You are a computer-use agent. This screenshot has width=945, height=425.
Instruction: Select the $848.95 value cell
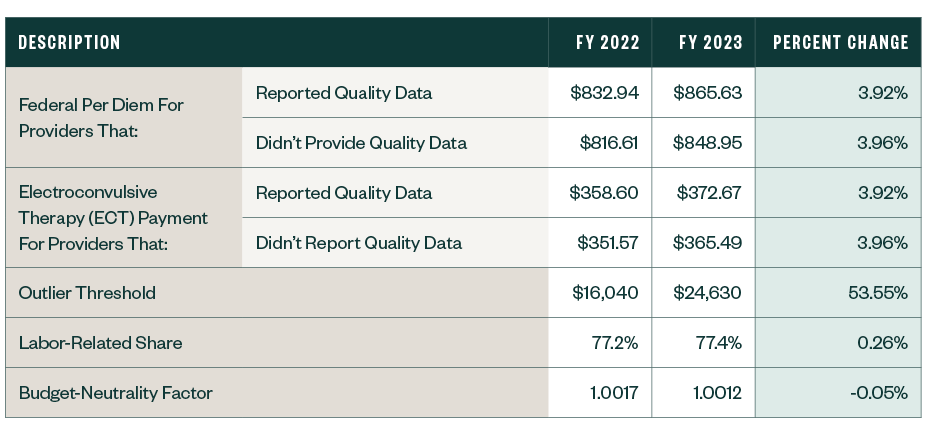pyautogui.click(x=708, y=143)
